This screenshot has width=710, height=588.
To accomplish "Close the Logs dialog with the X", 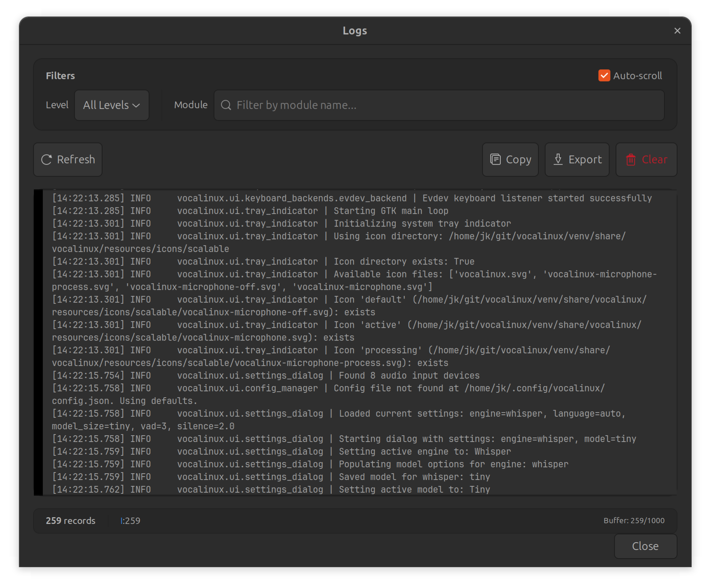I will (x=677, y=31).
